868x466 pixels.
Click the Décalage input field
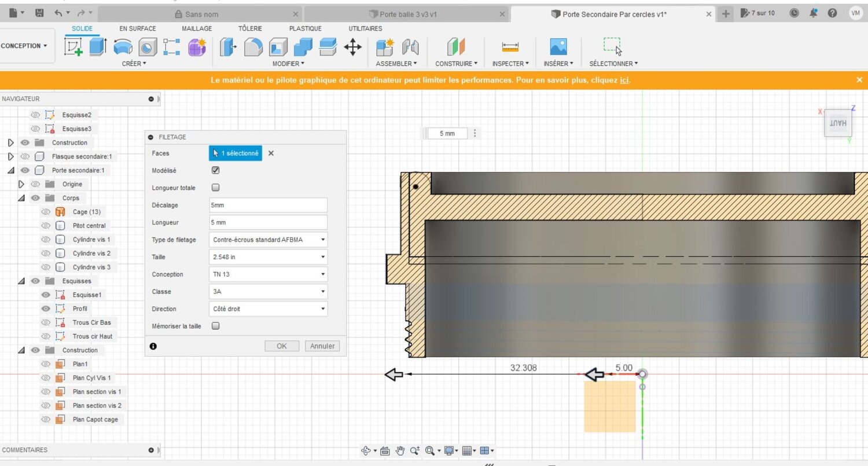(268, 205)
